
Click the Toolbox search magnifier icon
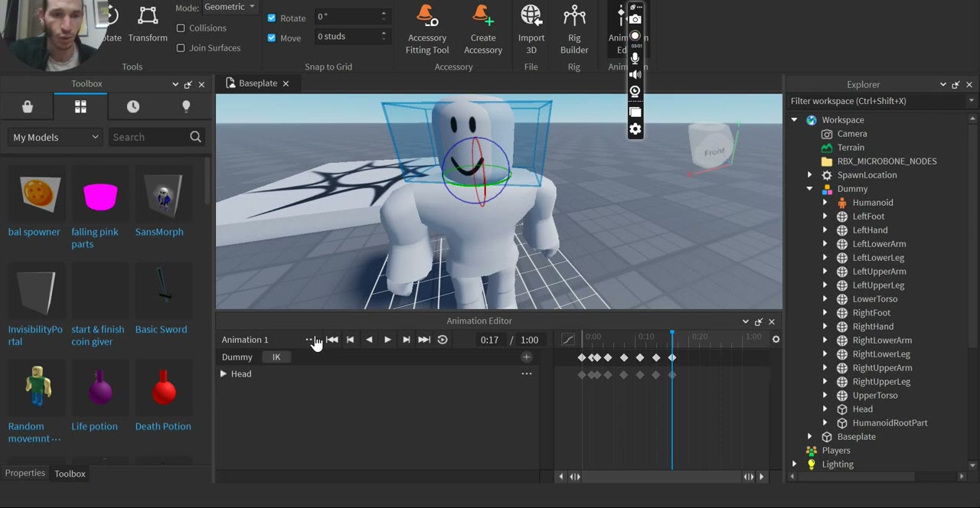[195, 137]
